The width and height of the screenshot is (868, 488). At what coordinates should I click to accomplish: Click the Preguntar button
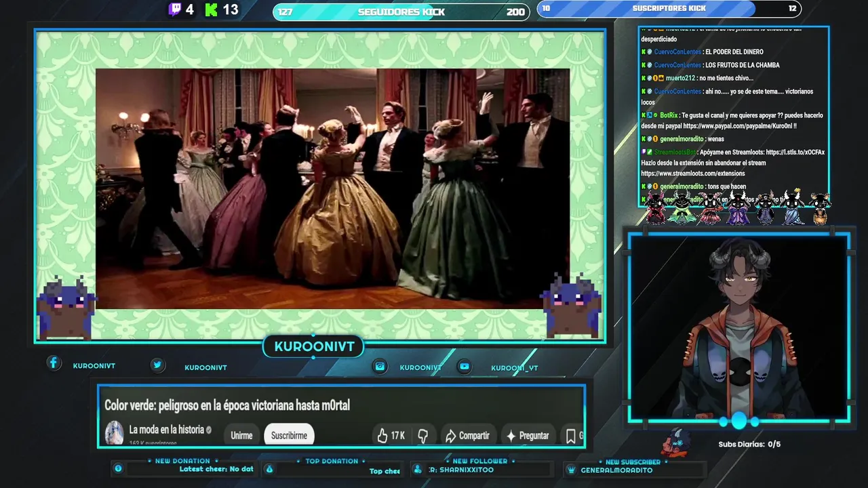[527, 435]
